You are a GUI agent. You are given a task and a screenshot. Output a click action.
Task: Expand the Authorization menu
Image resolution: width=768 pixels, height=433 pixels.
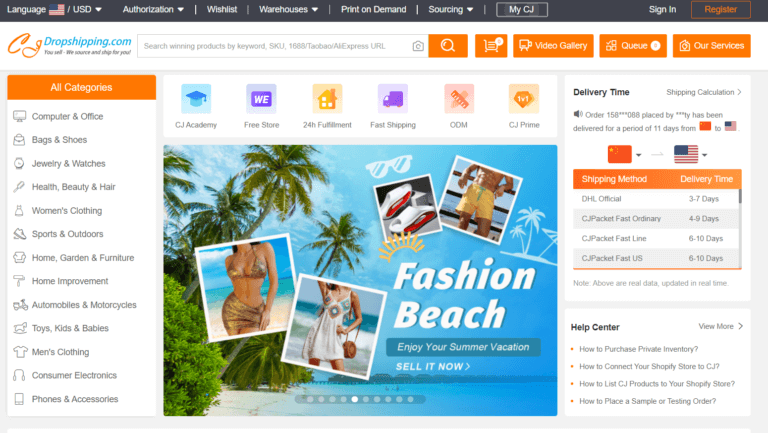click(153, 9)
